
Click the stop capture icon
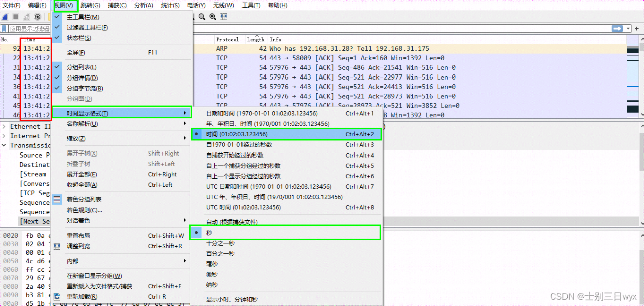(x=16, y=17)
